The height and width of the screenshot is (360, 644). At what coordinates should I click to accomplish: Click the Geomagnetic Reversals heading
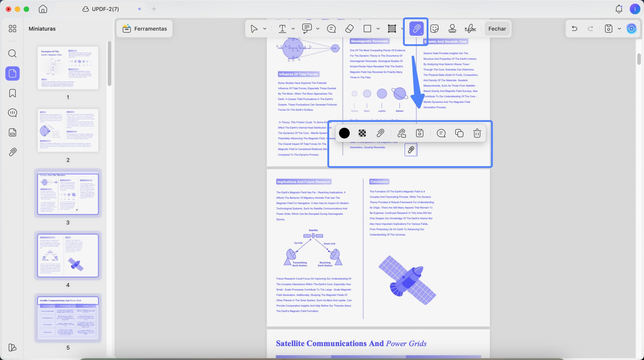coord(369,41)
